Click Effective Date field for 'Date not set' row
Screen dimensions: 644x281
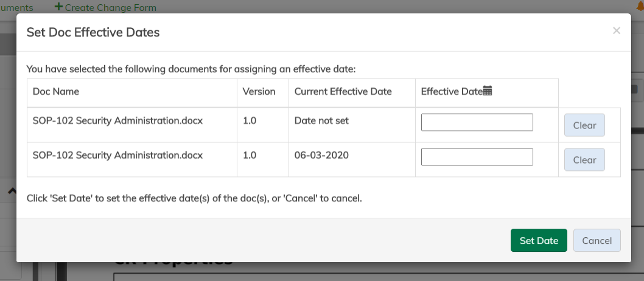click(477, 122)
